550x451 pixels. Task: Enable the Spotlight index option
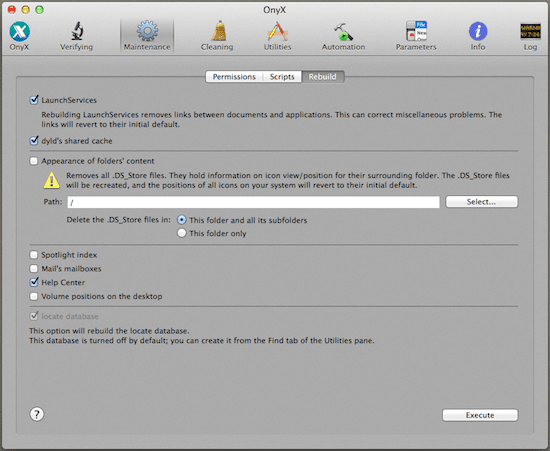pyautogui.click(x=34, y=255)
